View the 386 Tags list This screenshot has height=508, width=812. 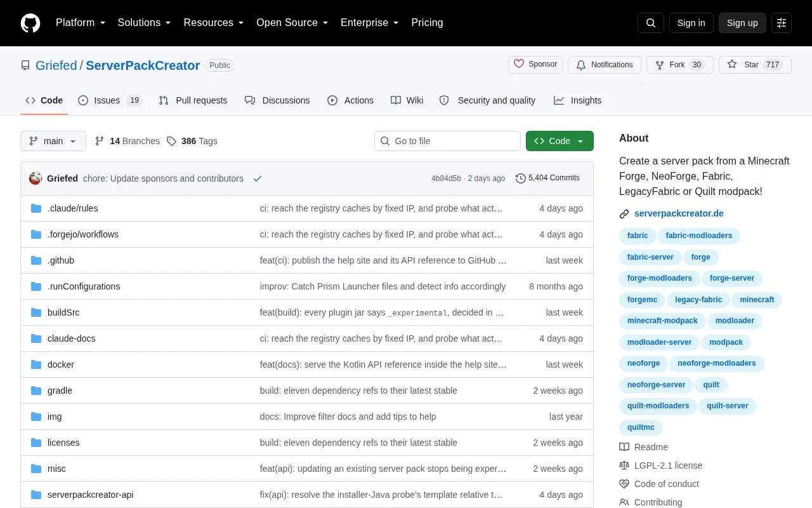click(192, 141)
